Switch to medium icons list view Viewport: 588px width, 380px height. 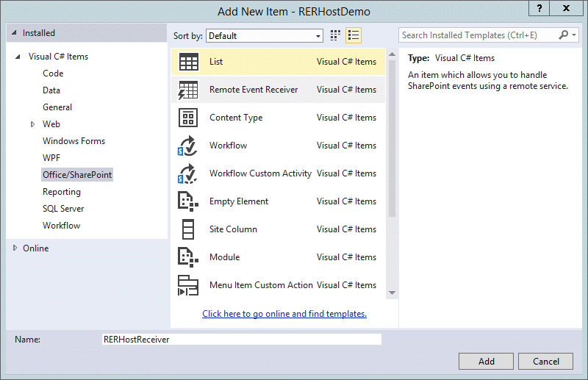354,35
